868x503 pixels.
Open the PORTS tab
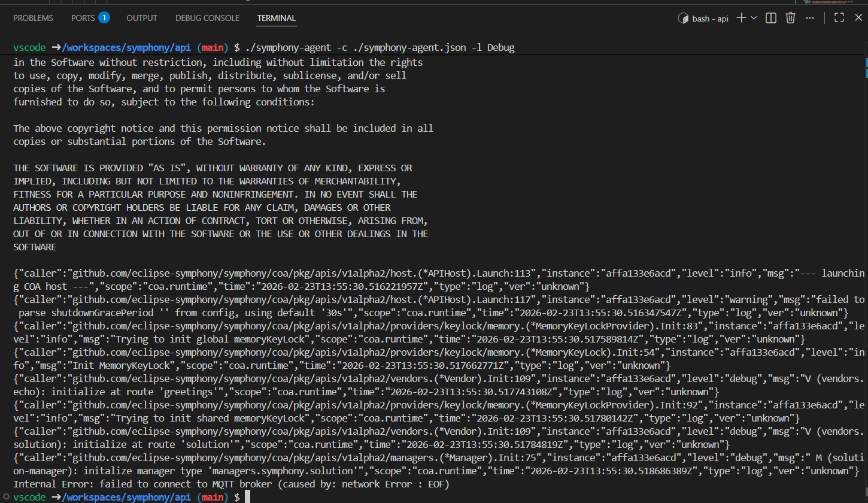coord(83,18)
